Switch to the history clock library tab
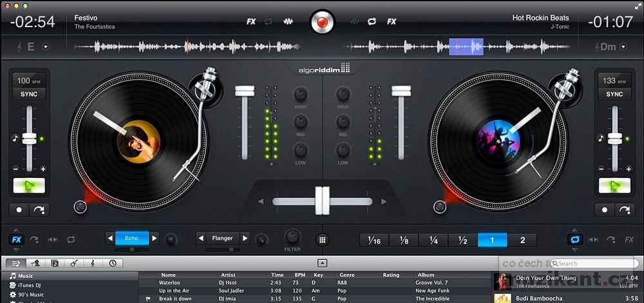644x303 pixels. [113, 263]
